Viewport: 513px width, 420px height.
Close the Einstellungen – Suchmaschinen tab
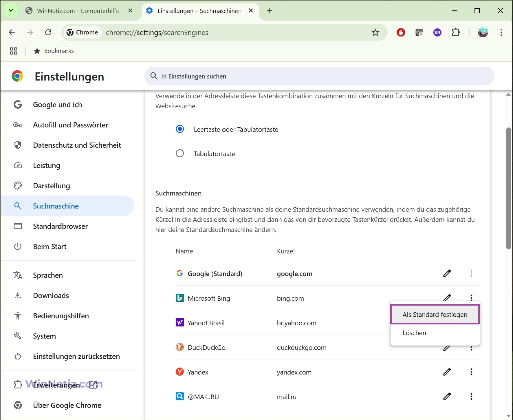(251, 11)
